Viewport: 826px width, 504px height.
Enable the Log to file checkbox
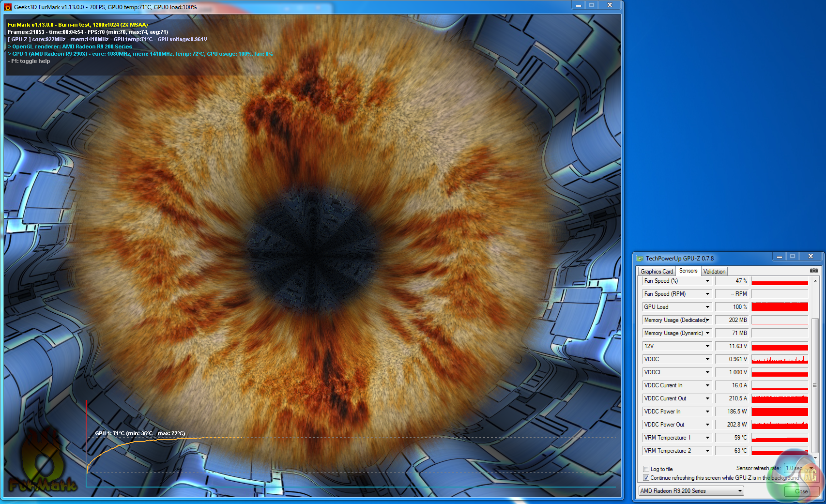pyautogui.click(x=646, y=469)
